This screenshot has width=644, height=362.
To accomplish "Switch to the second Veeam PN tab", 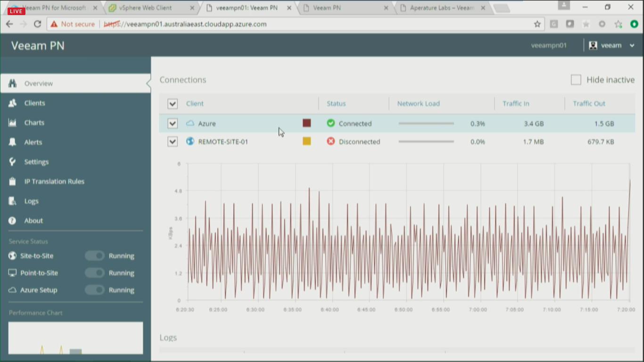I will pyautogui.click(x=347, y=8).
